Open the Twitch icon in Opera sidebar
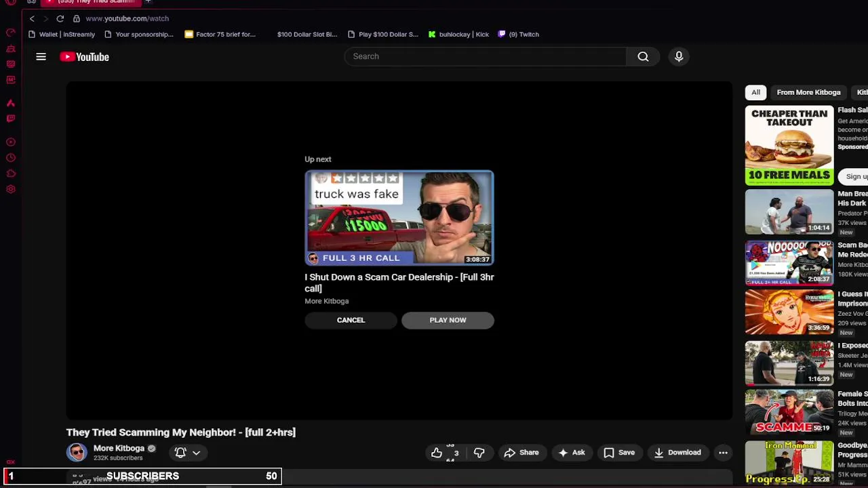The width and height of the screenshot is (868, 488). (x=10, y=119)
